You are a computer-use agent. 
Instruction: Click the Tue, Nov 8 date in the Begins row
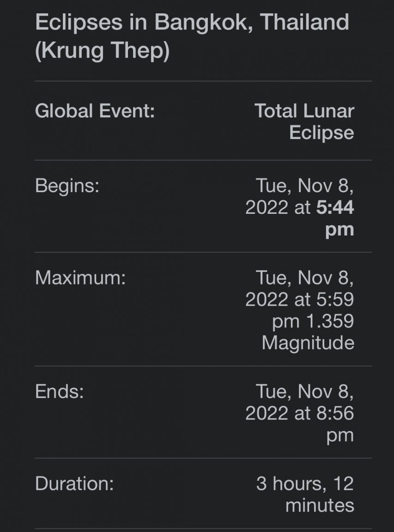(x=305, y=186)
